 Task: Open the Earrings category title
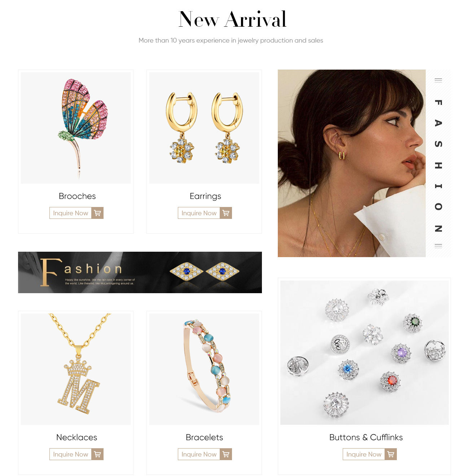pos(205,196)
